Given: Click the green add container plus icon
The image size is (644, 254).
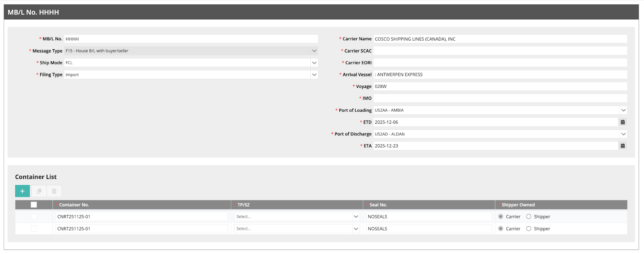Looking at the screenshot, I should pos(23,191).
